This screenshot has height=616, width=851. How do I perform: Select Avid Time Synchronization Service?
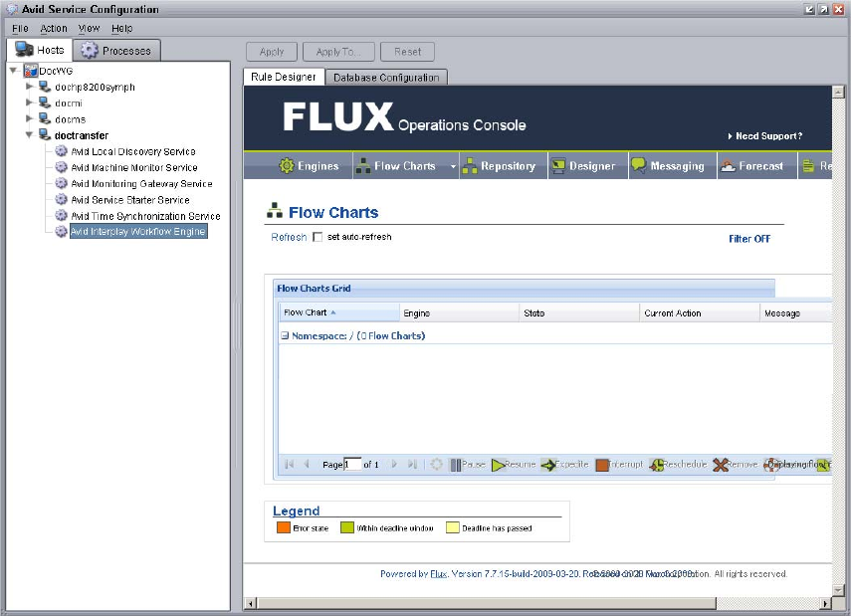(145, 216)
